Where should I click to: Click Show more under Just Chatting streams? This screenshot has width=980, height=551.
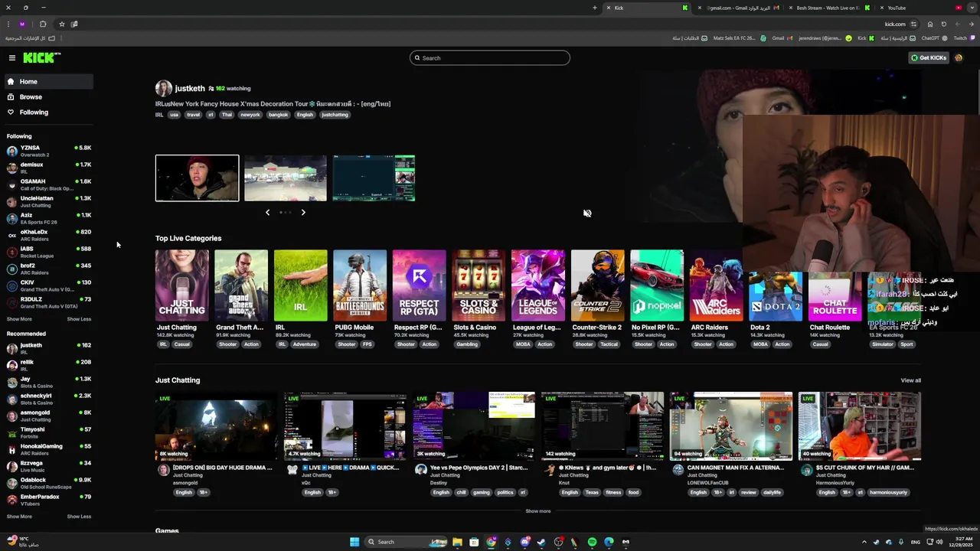537,511
